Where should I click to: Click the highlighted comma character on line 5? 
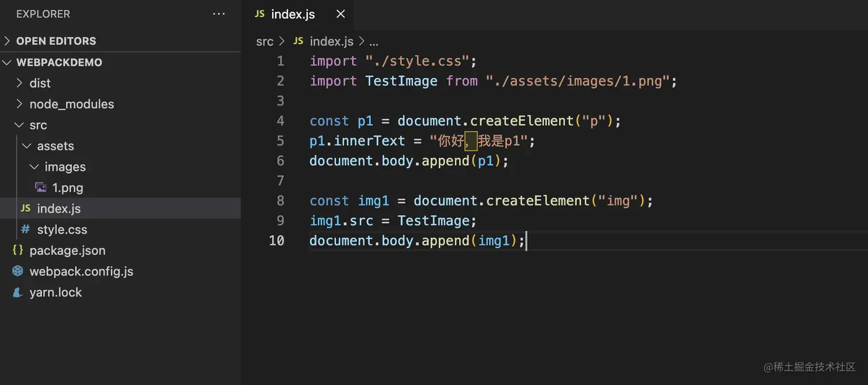pyautogui.click(x=471, y=141)
